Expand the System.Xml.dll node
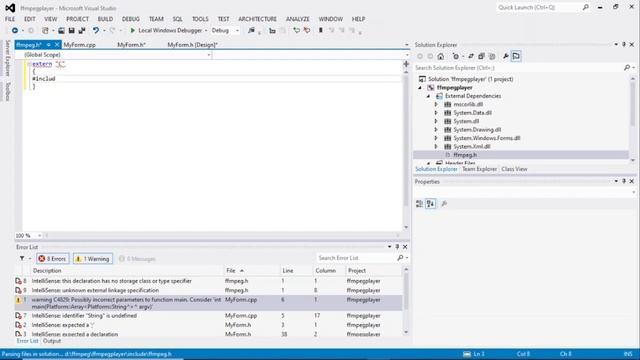 click(436, 147)
